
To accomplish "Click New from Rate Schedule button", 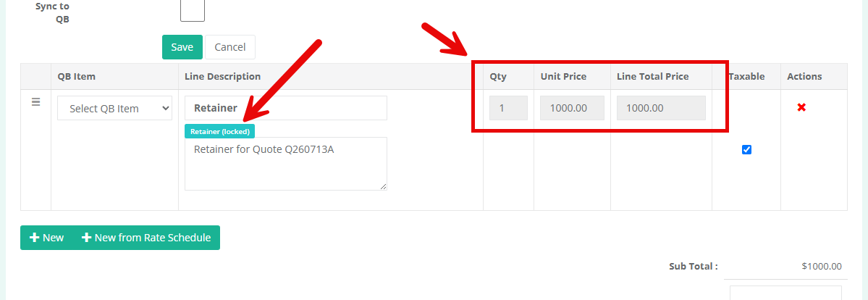I will (146, 238).
